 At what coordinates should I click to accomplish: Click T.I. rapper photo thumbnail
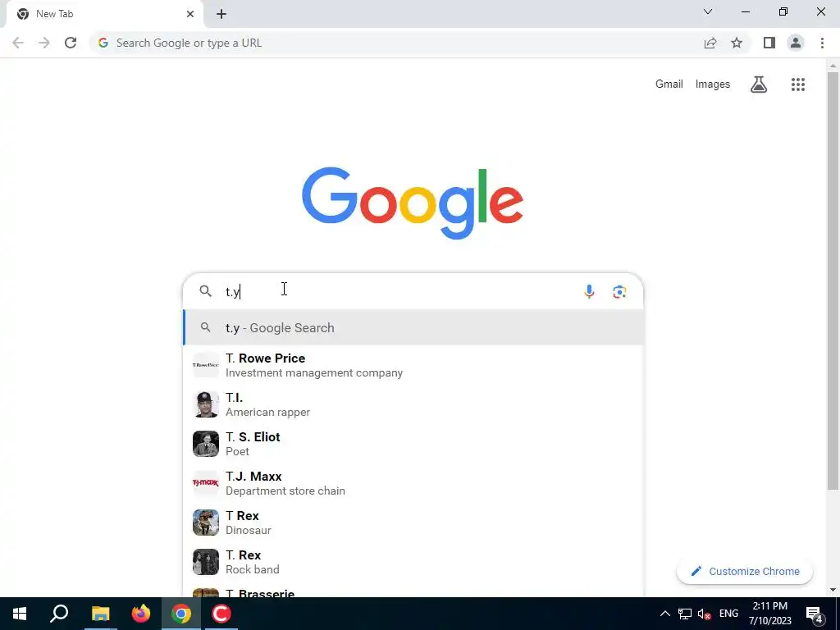206,404
